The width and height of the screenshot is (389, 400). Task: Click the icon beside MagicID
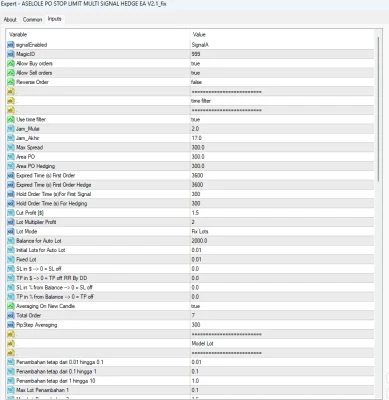tap(11, 54)
